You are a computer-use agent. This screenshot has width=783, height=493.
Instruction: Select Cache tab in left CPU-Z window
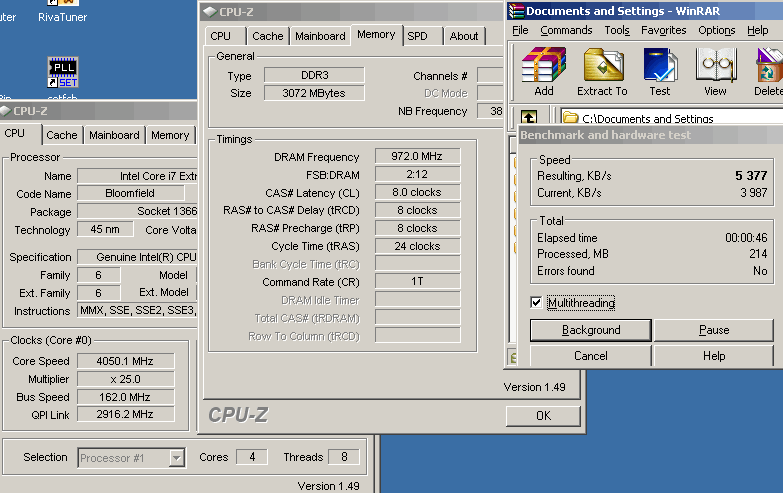coord(62,135)
